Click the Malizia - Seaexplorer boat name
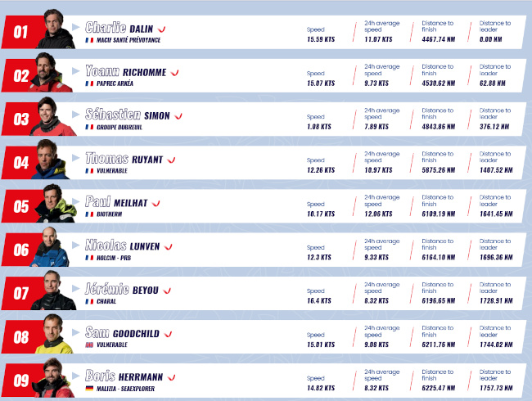 pos(125,389)
